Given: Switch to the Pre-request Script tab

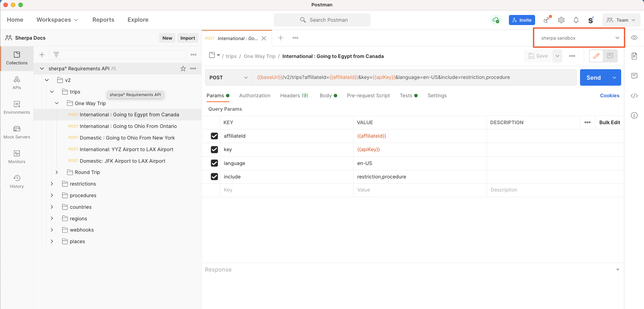Looking at the screenshot, I should tap(368, 95).
